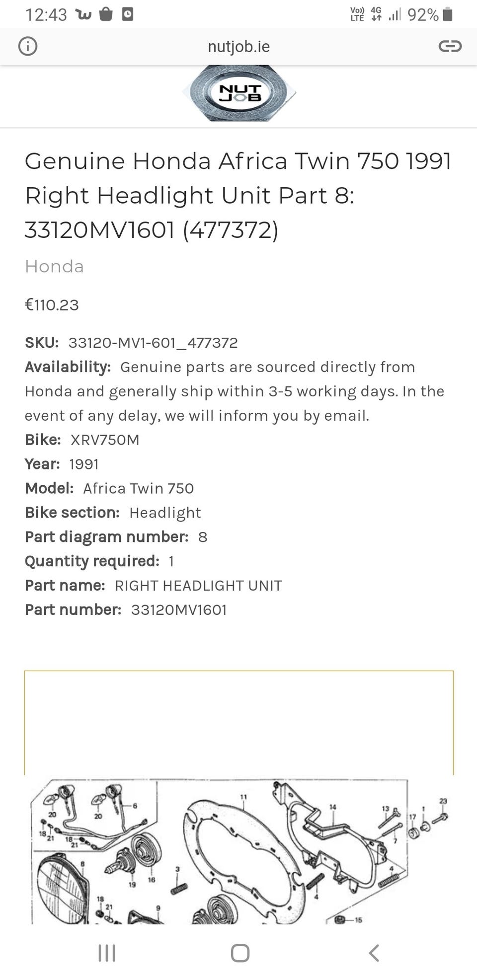Tap the site info icon in address bar
477x980 pixels.
point(28,46)
